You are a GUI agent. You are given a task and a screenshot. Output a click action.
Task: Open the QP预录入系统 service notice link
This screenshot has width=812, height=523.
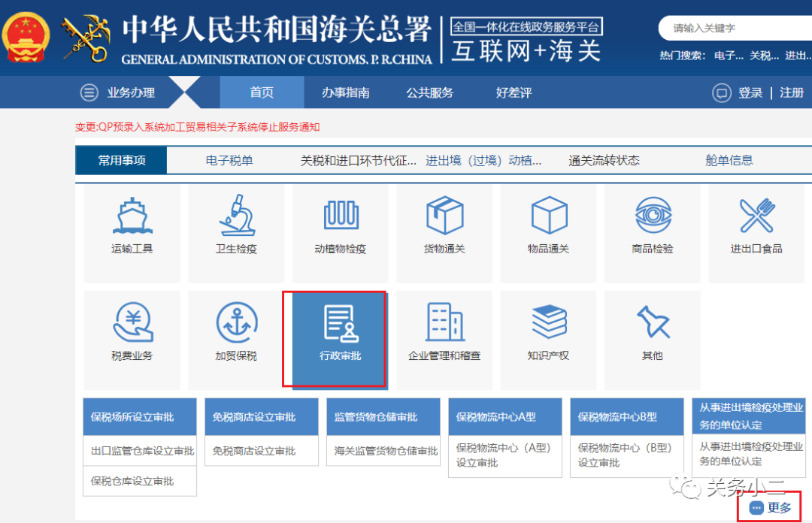click(x=198, y=127)
